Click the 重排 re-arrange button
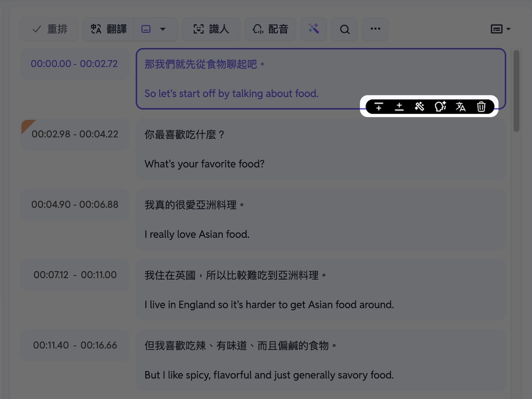Image resolution: width=532 pixels, height=399 pixels. 50,29
